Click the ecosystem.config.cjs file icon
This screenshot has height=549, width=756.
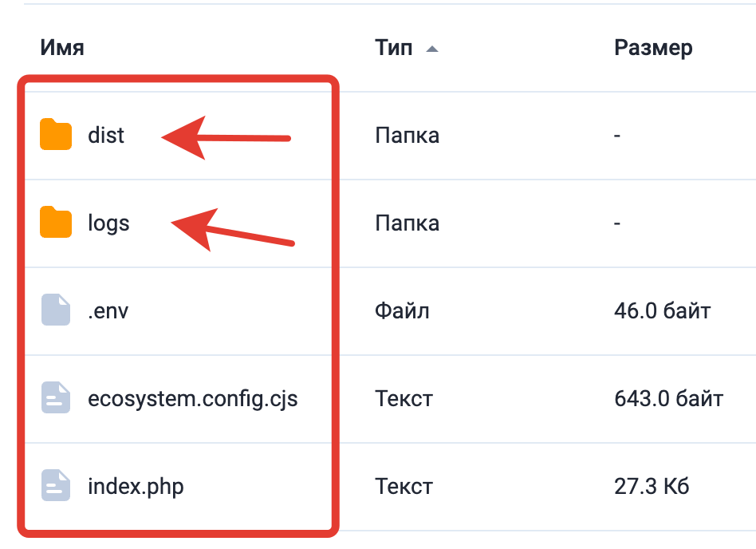56,398
